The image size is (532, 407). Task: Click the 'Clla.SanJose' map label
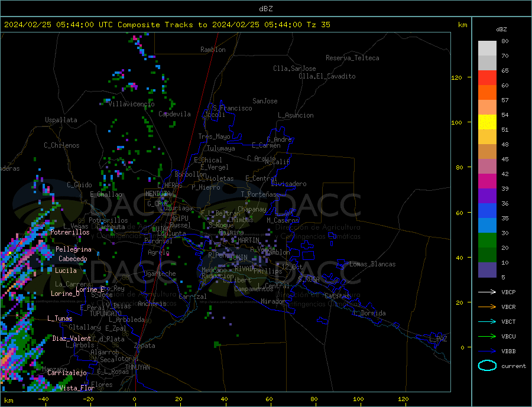click(x=294, y=69)
